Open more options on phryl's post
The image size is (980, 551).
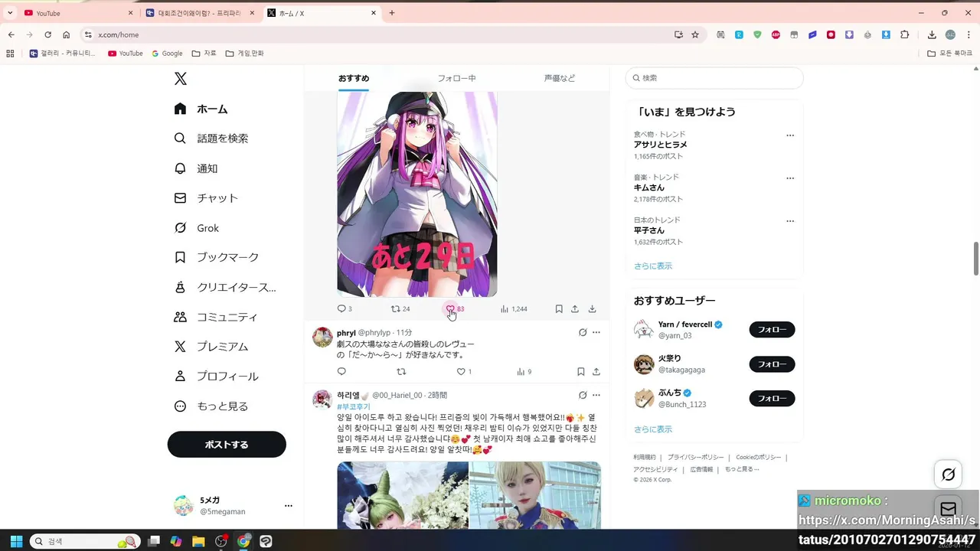pyautogui.click(x=596, y=333)
